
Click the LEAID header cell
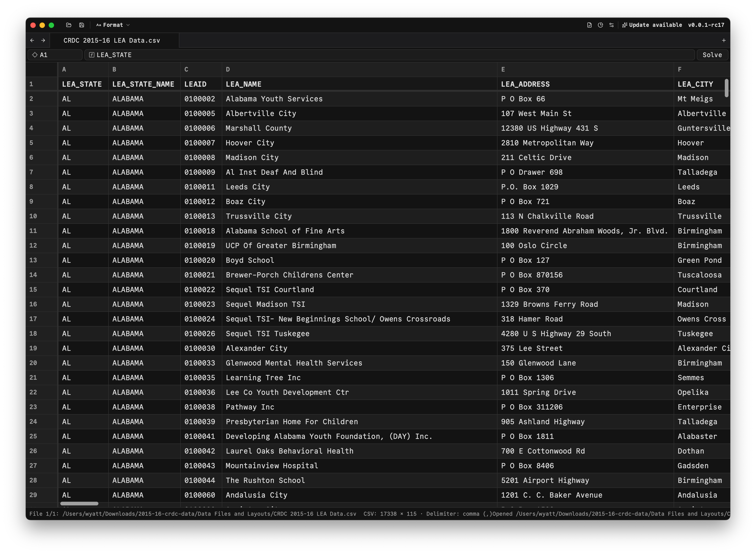point(201,84)
